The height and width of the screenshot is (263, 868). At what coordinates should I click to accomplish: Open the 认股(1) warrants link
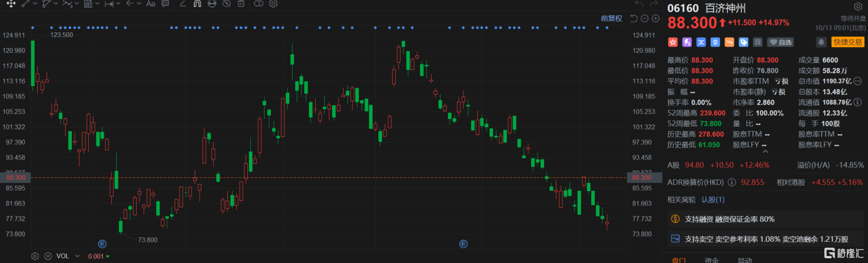click(713, 199)
